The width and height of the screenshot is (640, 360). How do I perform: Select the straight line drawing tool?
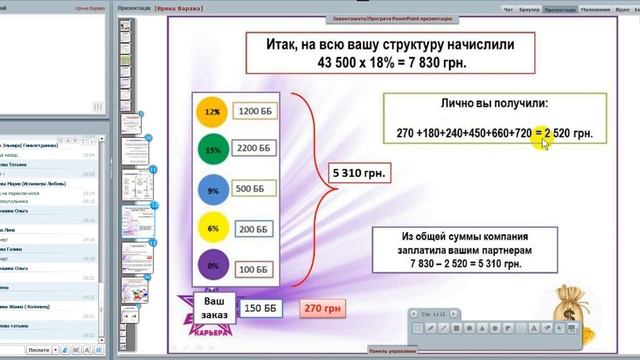click(444, 328)
